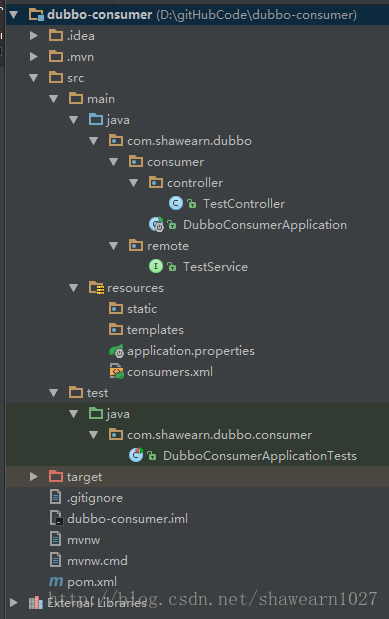Click the External Libraries icon
Screen dimensions: 389x619
point(36,602)
